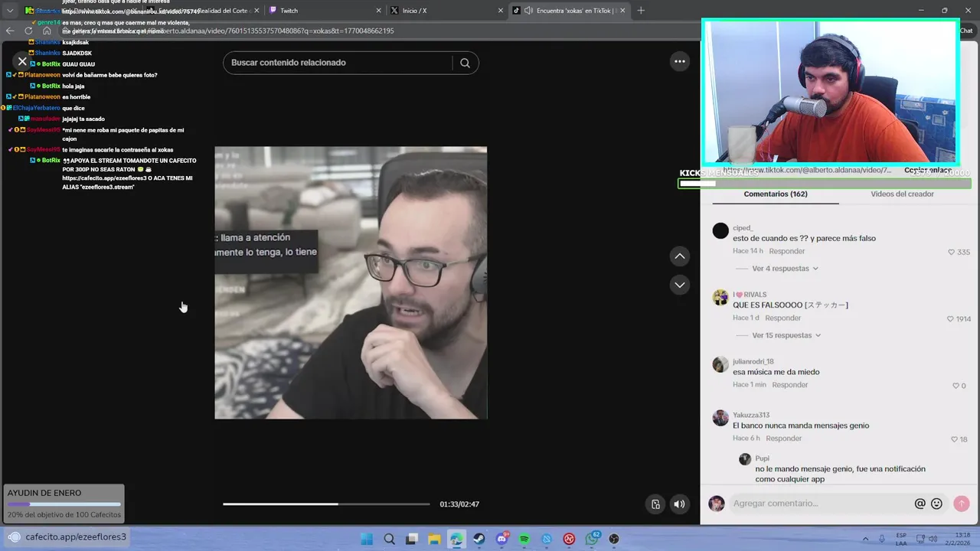Image resolution: width=980 pixels, height=551 pixels.
Task: Close the 'Inicio / X' browser tab
Action: 501,11
